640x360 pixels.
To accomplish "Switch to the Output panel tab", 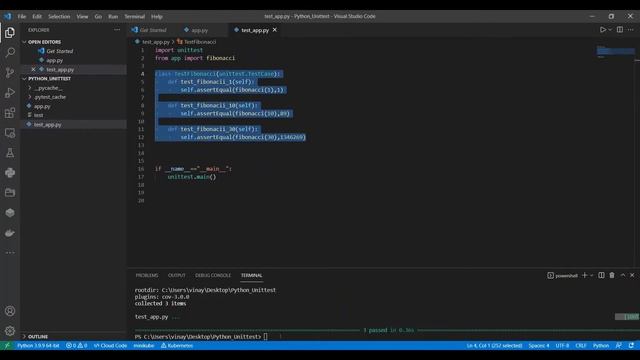I will click(177, 276).
